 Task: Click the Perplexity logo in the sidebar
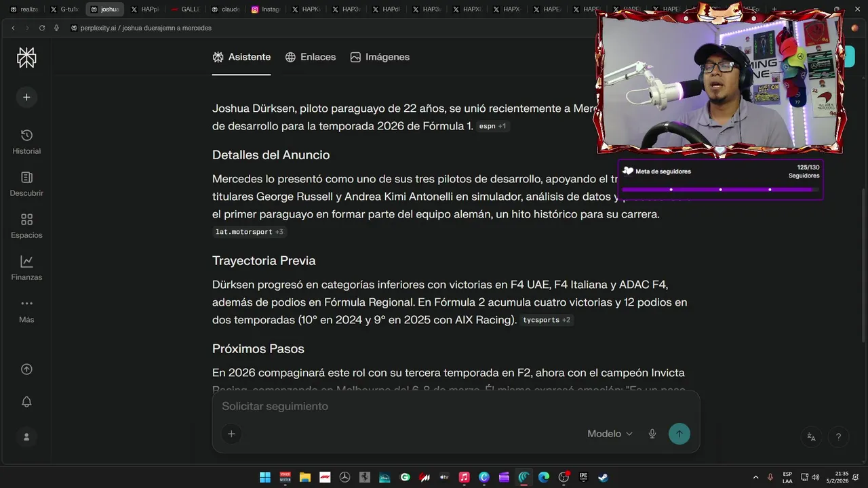26,58
